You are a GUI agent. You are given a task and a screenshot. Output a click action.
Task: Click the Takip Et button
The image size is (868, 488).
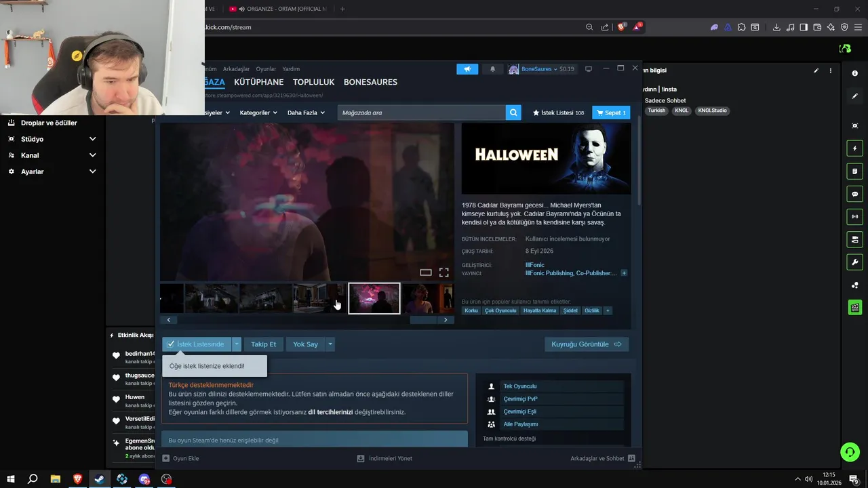click(264, 344)
